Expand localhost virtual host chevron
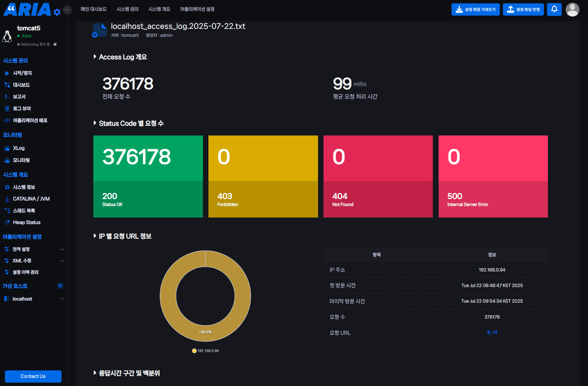This screenshot has width=588, height=386. (x=62, y=299)
